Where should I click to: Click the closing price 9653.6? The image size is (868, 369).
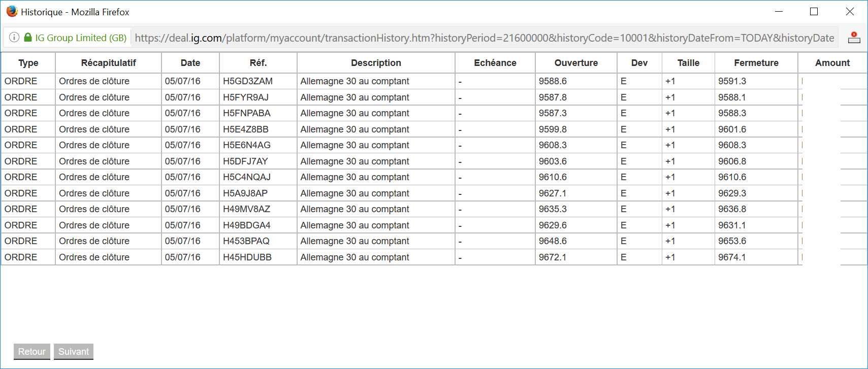[732, 241]
